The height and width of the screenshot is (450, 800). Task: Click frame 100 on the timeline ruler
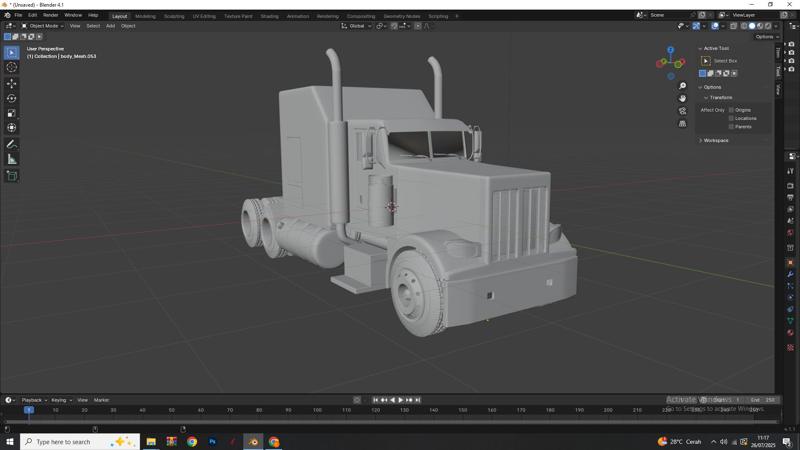point(317,410)
